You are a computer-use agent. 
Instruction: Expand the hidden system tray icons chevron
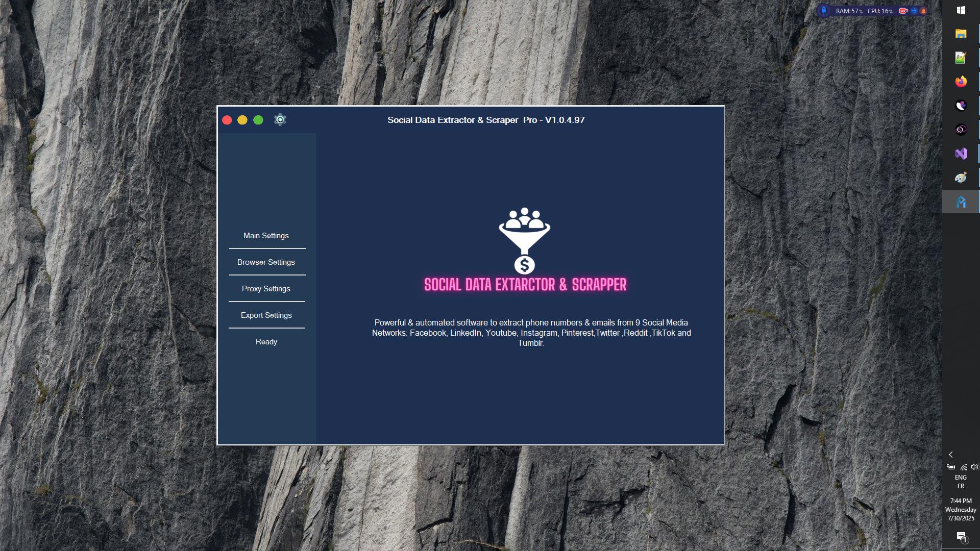(x=950, y=455)
